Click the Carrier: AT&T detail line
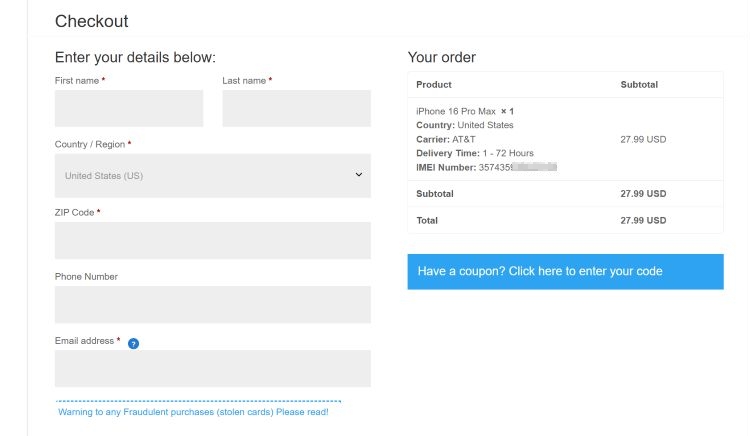 447,139
